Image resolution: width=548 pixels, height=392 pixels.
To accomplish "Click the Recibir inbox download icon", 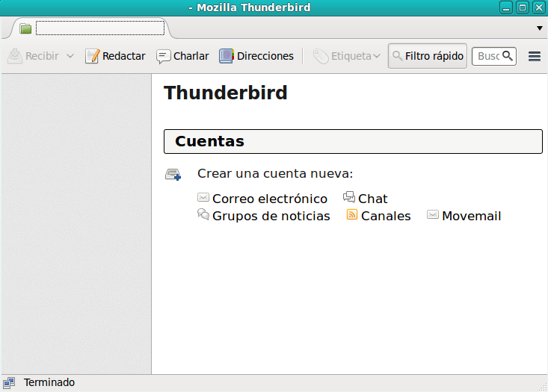I will 15,56.
